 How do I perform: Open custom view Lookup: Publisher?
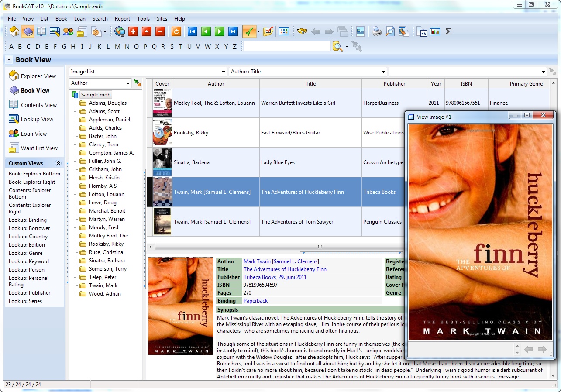tap(30, 293)
